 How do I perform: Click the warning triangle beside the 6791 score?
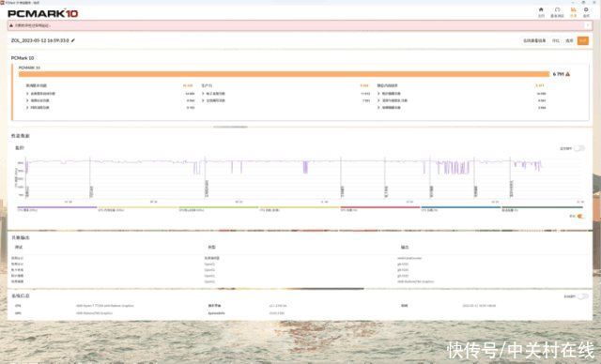pos(567,74)
